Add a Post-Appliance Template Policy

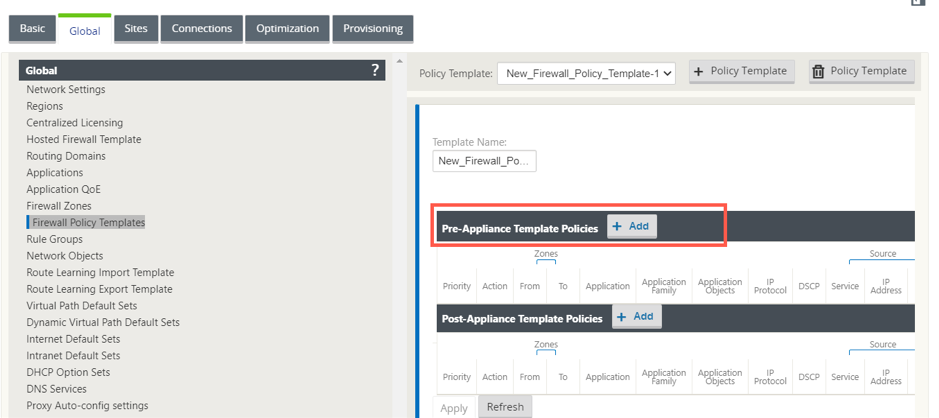[637, 316]
